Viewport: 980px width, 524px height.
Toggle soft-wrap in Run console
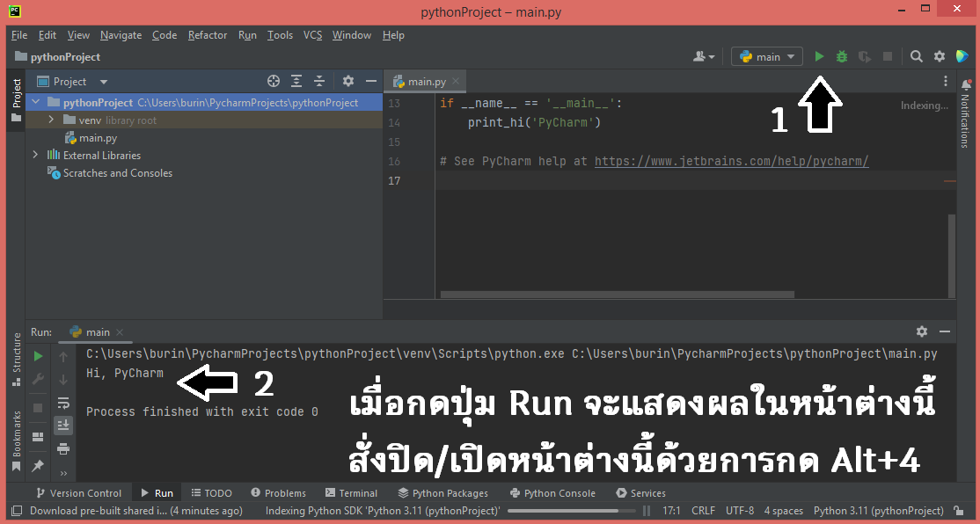[x=63, y=403]
